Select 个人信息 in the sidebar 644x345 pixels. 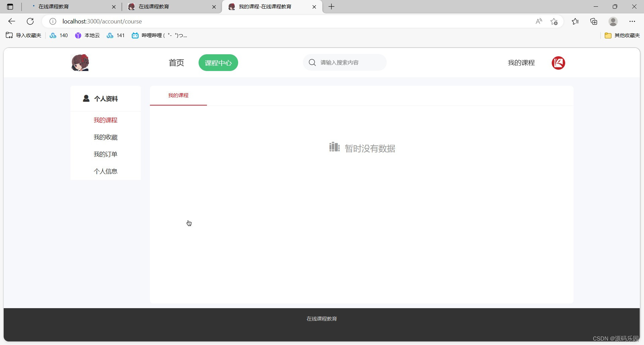coord(105,171)
